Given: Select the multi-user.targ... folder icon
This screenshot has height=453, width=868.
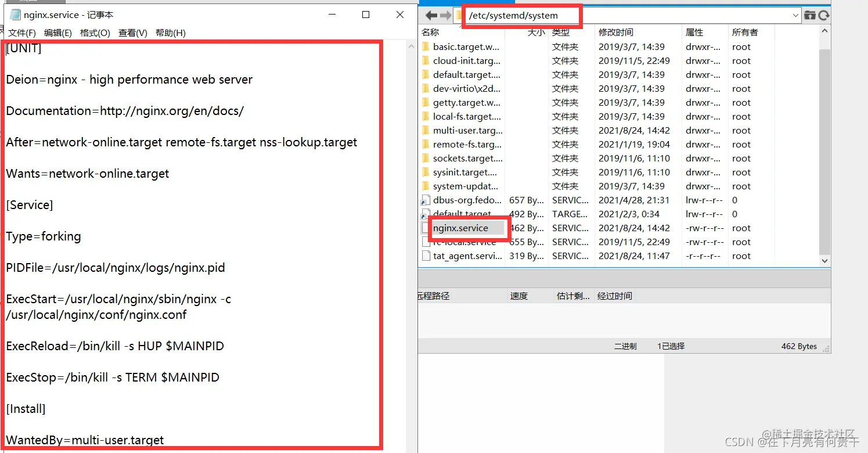Looking at the screenshot, I should (426, 130).
